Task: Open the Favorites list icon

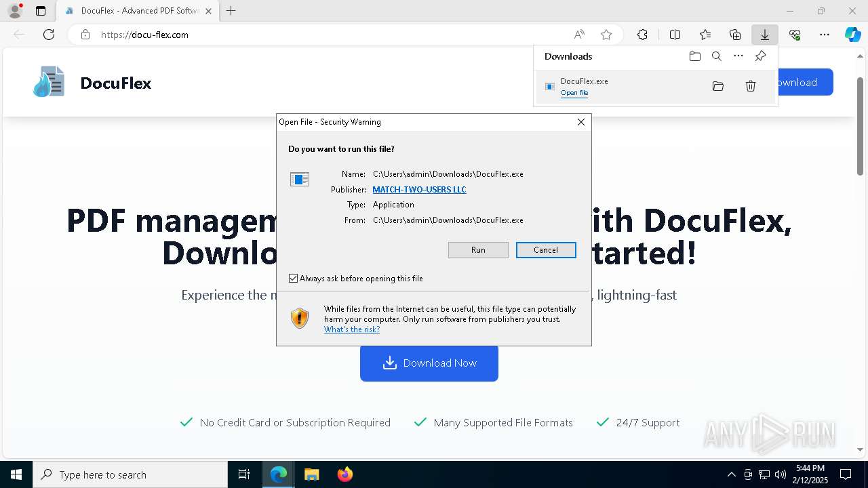Action: click(x=705, y=35)
